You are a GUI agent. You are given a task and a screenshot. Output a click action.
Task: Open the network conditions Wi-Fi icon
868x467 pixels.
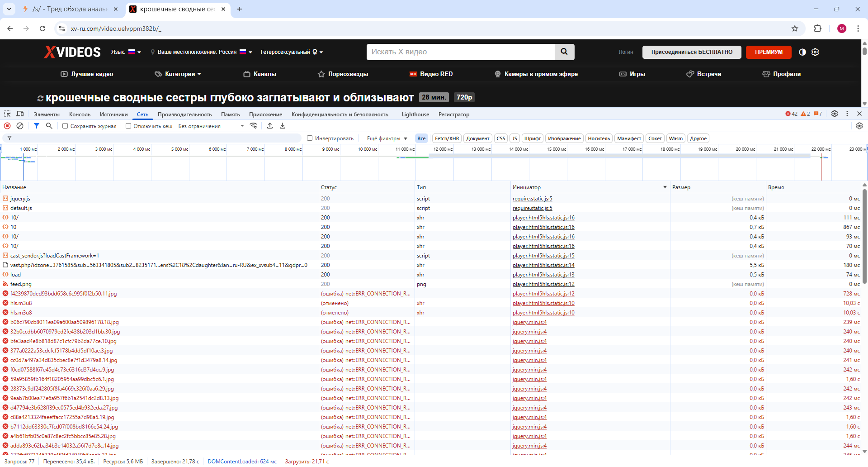[254, 126]
